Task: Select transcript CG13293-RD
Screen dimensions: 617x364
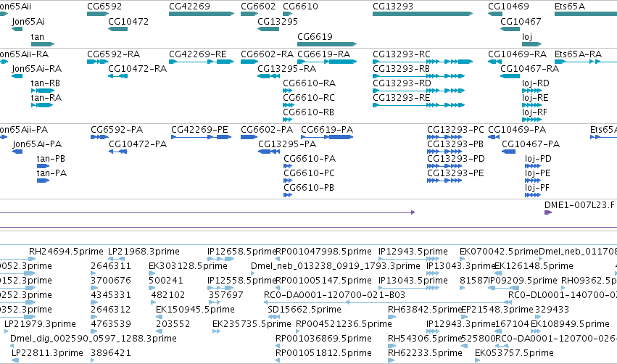Action: (x=402, y=83)
